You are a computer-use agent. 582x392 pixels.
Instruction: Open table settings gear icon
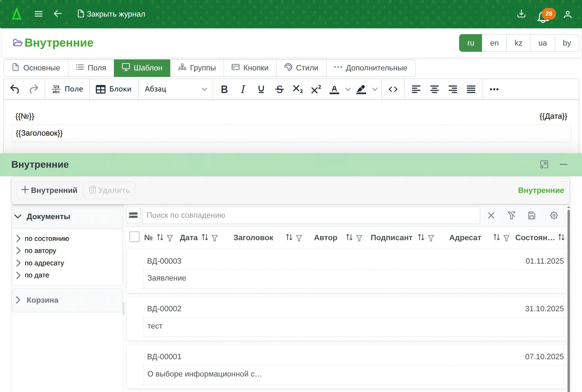(x=554, y=215)
